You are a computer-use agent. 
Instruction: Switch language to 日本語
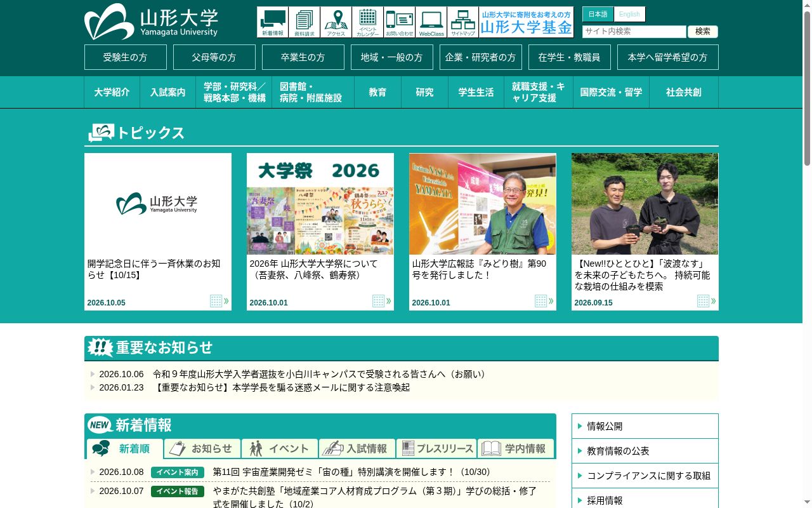pyautogui.click(x=598, y=14)
